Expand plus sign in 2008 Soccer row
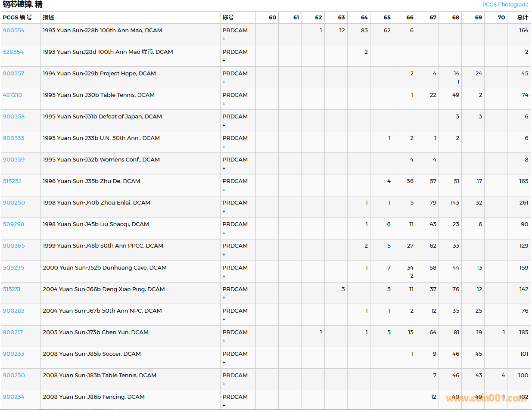The image size is (532, 410). click(x=224, y=362)
